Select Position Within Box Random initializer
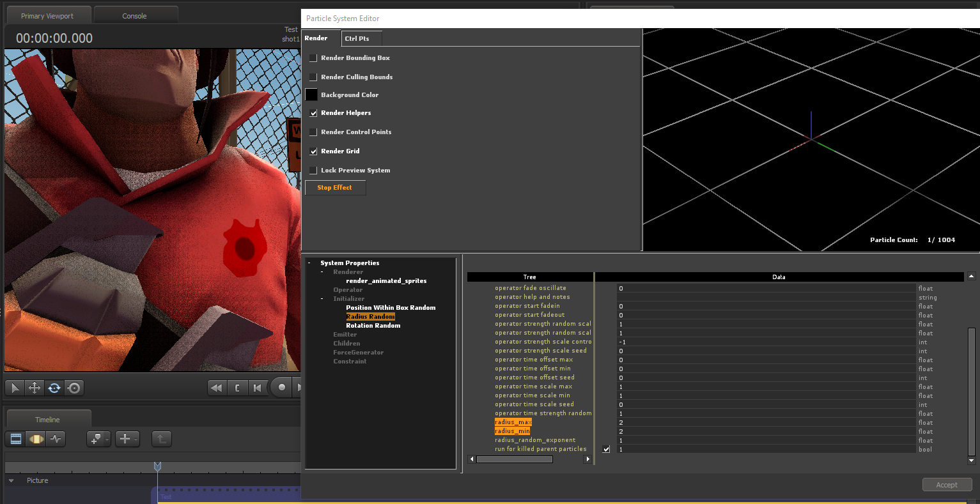 [x=391, y=308]
